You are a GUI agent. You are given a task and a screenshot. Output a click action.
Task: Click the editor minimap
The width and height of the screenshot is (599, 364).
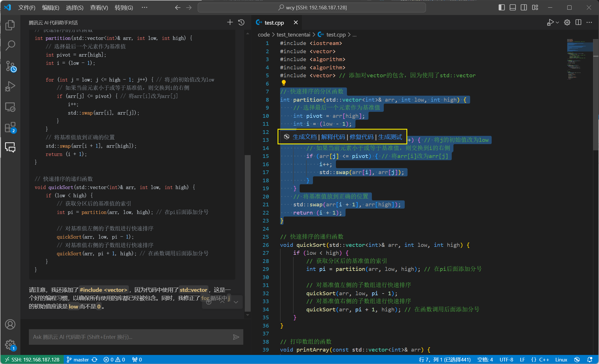580,59
